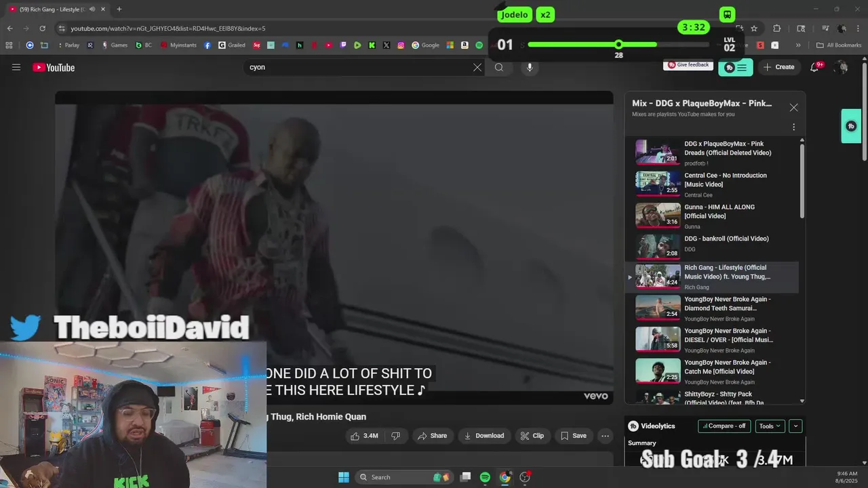Click the Mix playlist scrollbar thumb
Viewport: 868px width, 488px height.
click(x=802, y=181)
